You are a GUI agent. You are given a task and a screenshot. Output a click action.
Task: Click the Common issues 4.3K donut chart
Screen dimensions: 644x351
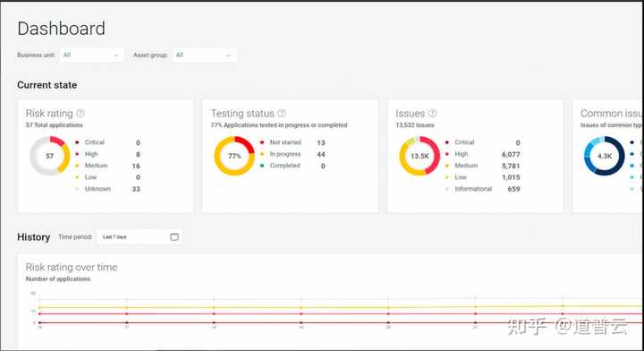click(604, 156)
